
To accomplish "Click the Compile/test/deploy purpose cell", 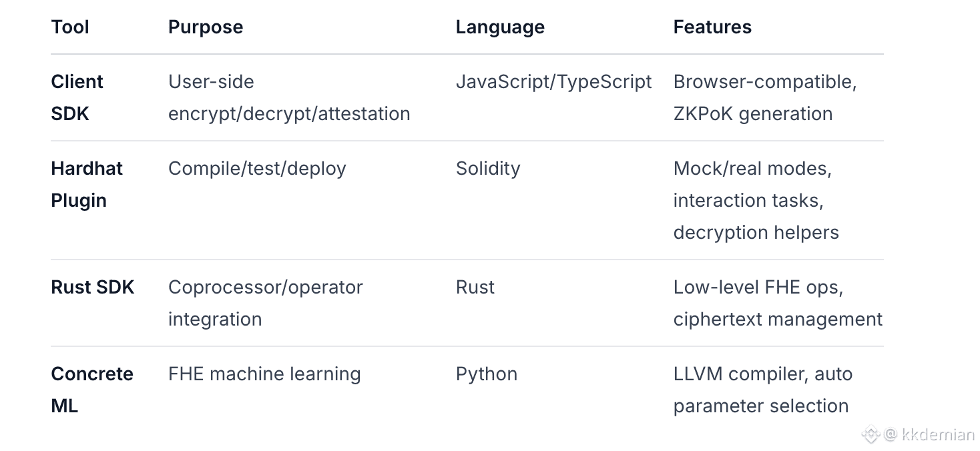I will coord(257,169).
